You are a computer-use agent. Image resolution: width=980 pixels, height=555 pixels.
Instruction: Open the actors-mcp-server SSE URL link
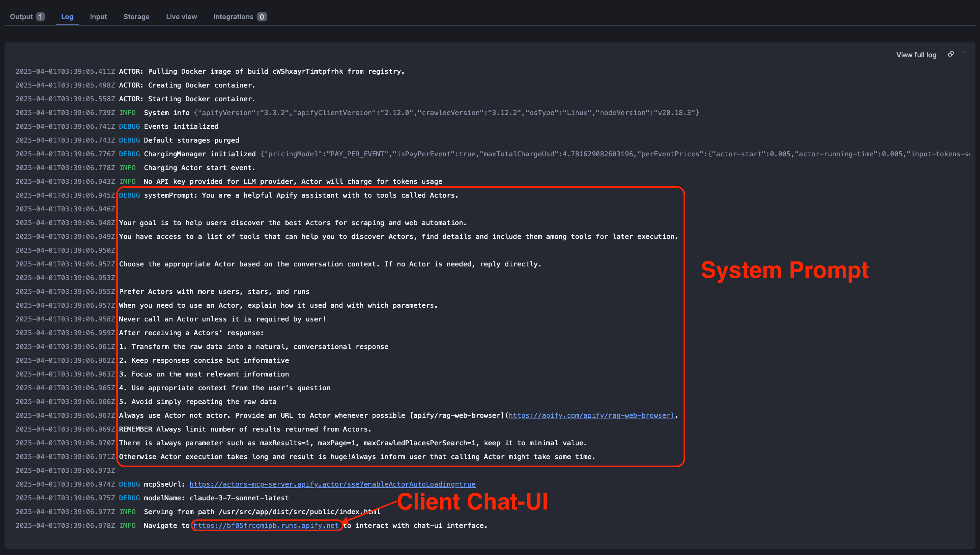332,484
